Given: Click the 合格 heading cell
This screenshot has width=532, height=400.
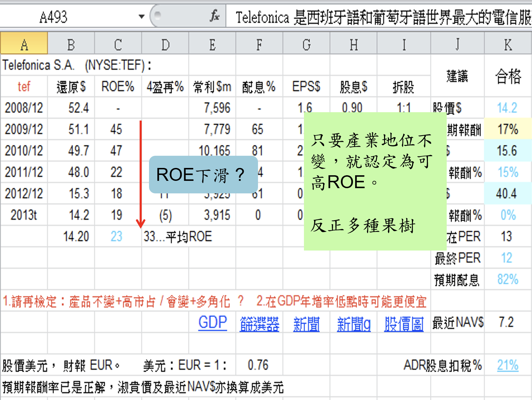Looking at the screenshot, I should [x=508, y=76].
